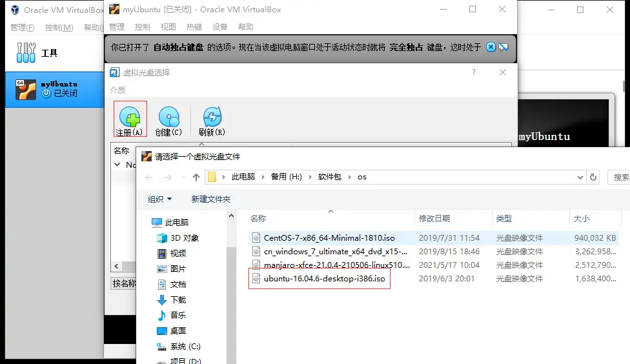Dismiss the keyboard capture notification with the X icon

pyautogui.click(x=491, y=47)
